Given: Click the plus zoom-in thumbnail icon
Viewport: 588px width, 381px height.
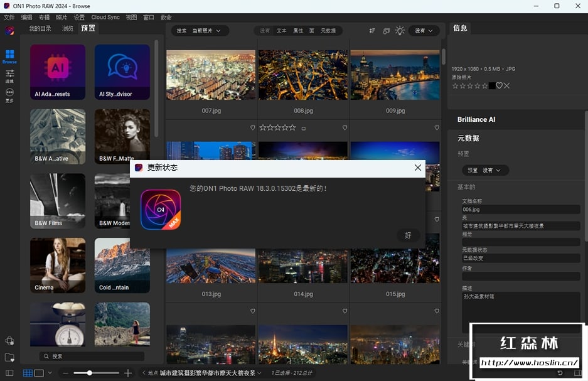Looking at the screenshot, I should tap(128, 373).
